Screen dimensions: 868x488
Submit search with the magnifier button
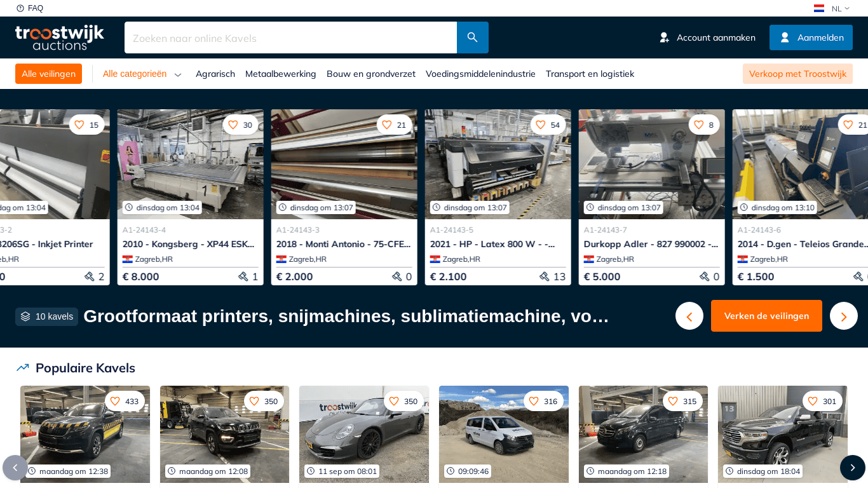click(473, 37)
